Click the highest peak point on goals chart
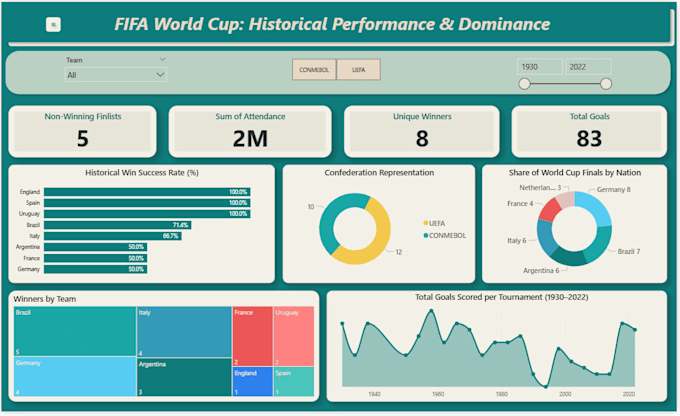Screen dimensions: 680x416 (x=431, y=311)
